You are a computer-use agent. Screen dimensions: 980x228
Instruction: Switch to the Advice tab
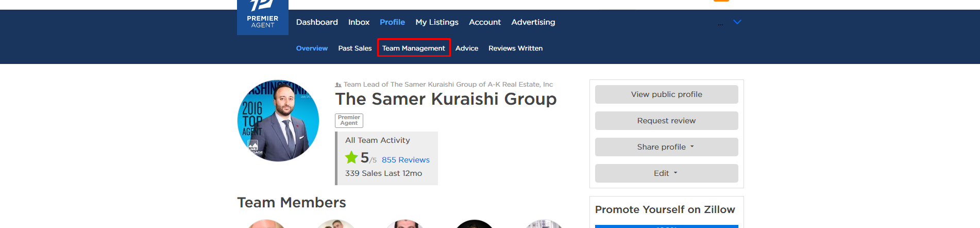(466, 48)
